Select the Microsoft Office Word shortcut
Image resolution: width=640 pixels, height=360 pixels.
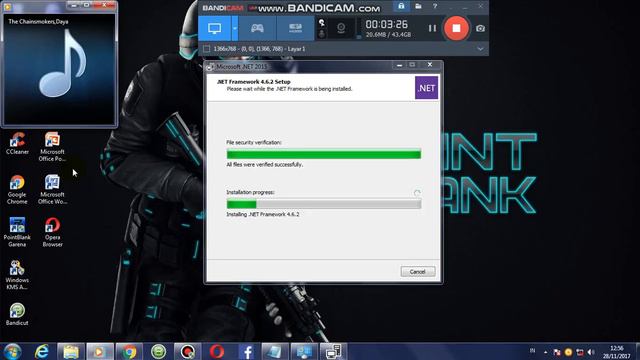[52, 190]
